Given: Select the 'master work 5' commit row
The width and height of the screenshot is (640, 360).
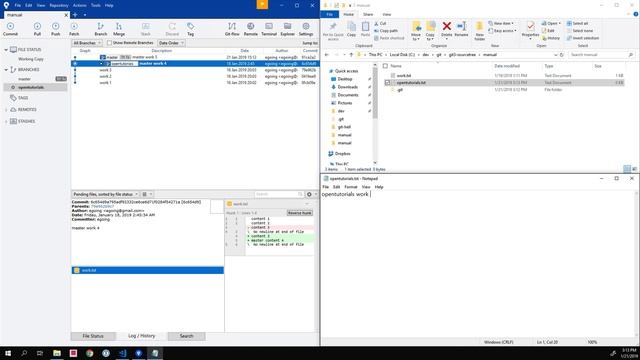Looking at the screenshot, I should (195, 57).
